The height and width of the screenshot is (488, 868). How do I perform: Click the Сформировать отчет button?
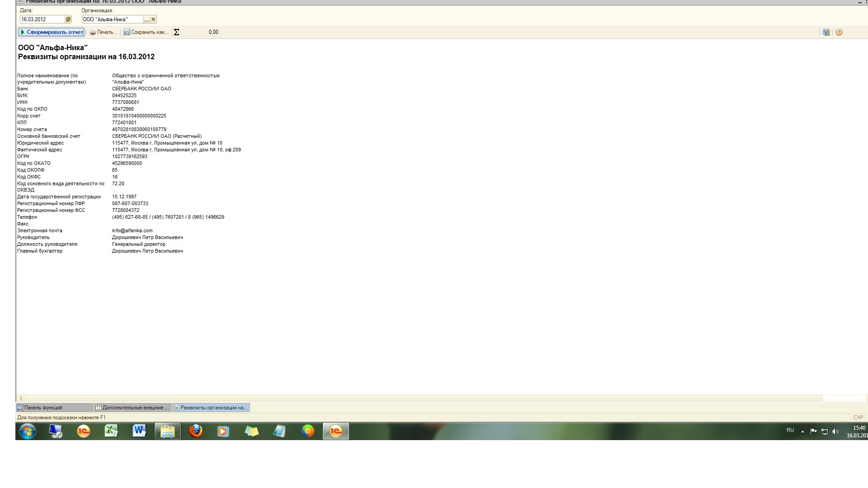click(51, 32)
